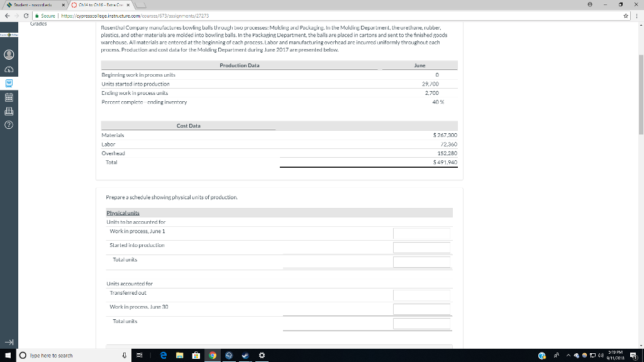Open the Grades link
The height and width of the screenshot is (362, 644).
(x=38, y=23)
